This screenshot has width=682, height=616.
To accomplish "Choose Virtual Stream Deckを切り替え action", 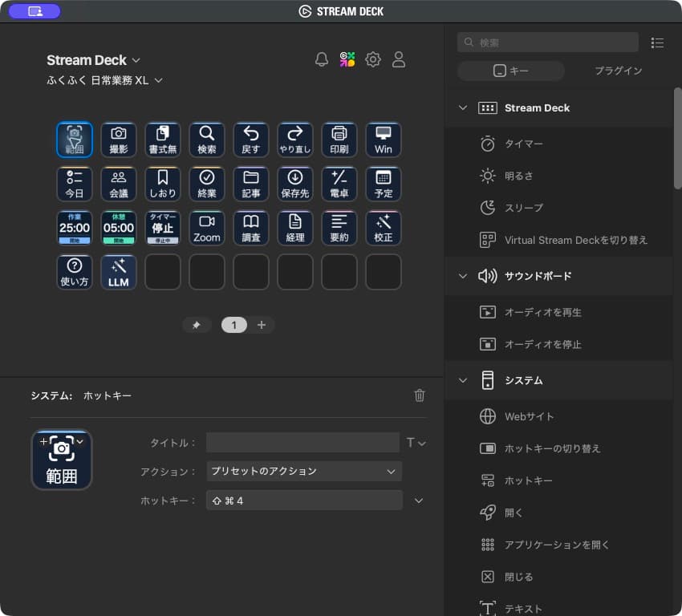I will point(559,240).
